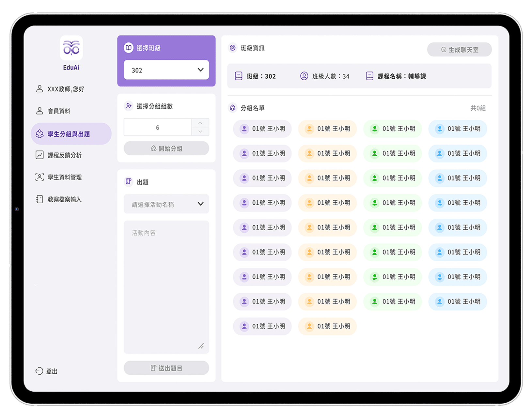This screenshot has height=419, width=532.
Task: Click the add-user icon beside 選擇分組組數
Action: [129, 106]
